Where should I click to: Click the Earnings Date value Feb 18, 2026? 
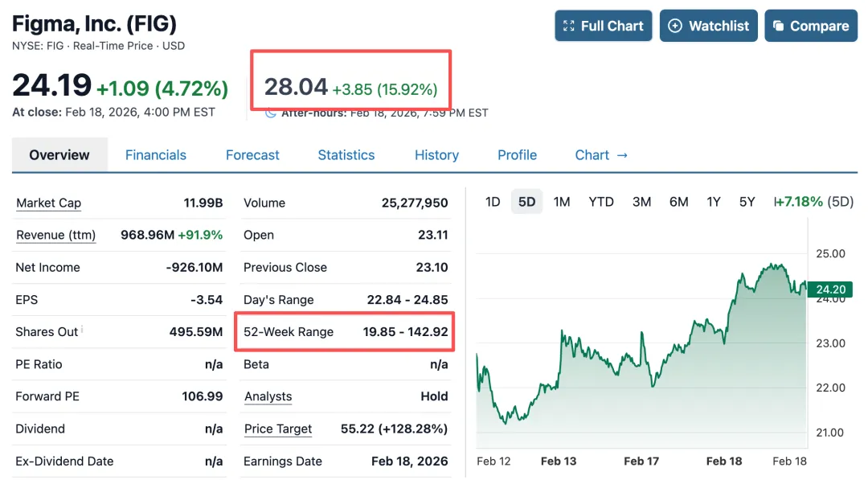(x=410, y=462)
